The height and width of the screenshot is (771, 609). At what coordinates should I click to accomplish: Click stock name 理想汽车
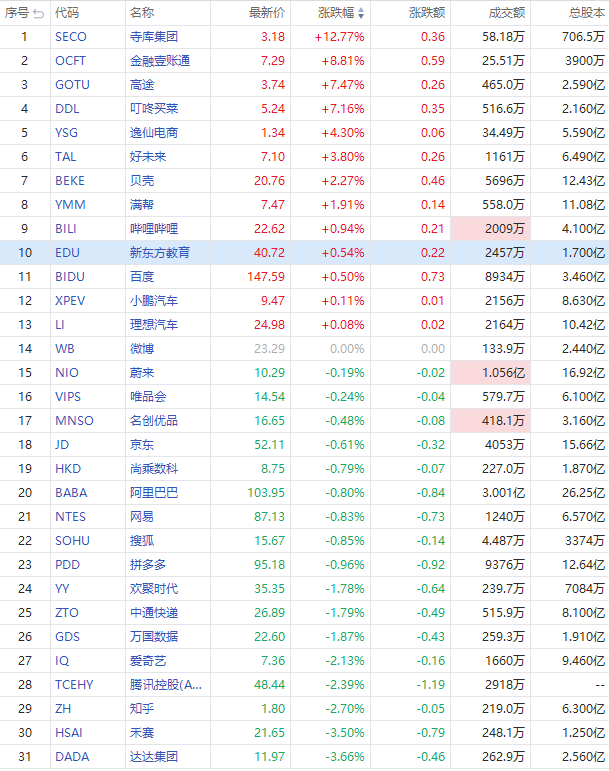pos(154,325)
